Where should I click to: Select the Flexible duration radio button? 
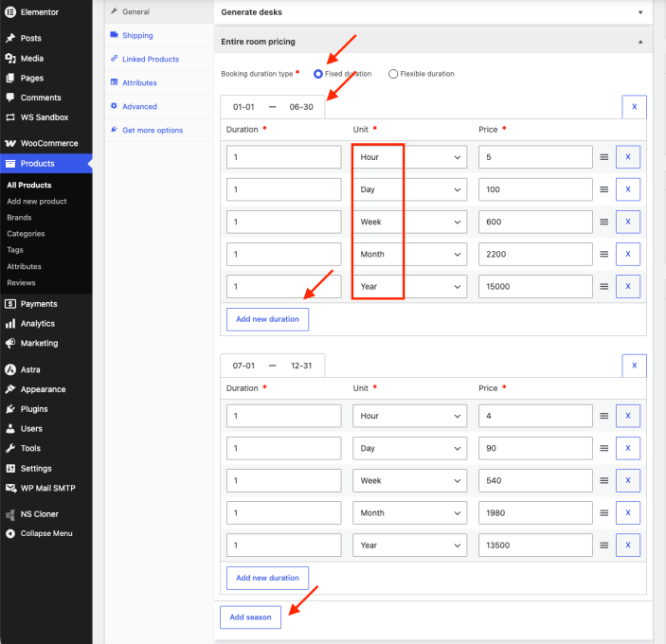(x=393, y=74)
